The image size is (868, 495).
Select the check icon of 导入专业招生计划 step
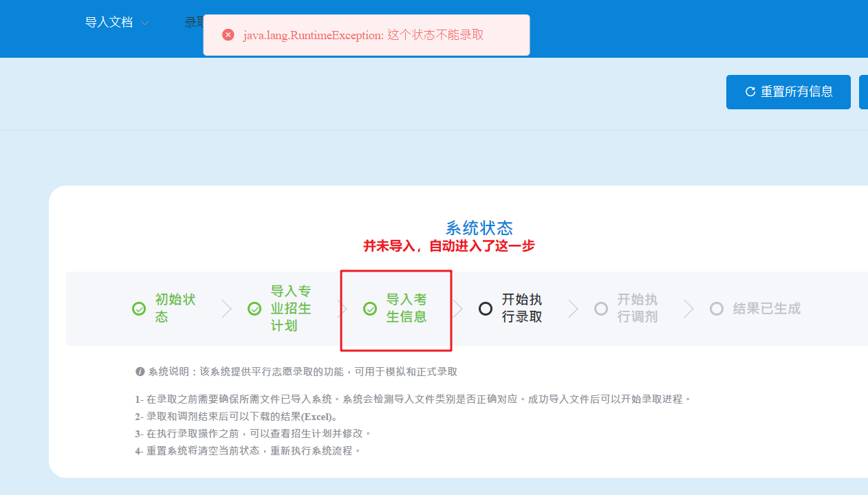pos(254,309)
